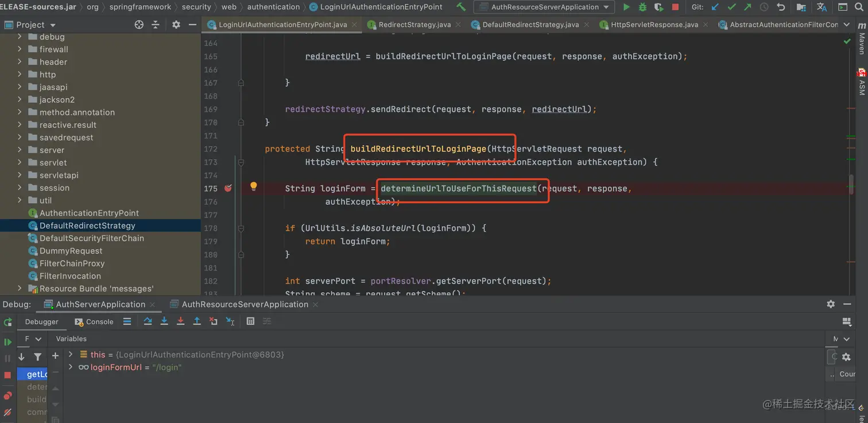Click the Run to Cursor icon
Viewport: 868px width, 423px height.
tap(230, 321)
